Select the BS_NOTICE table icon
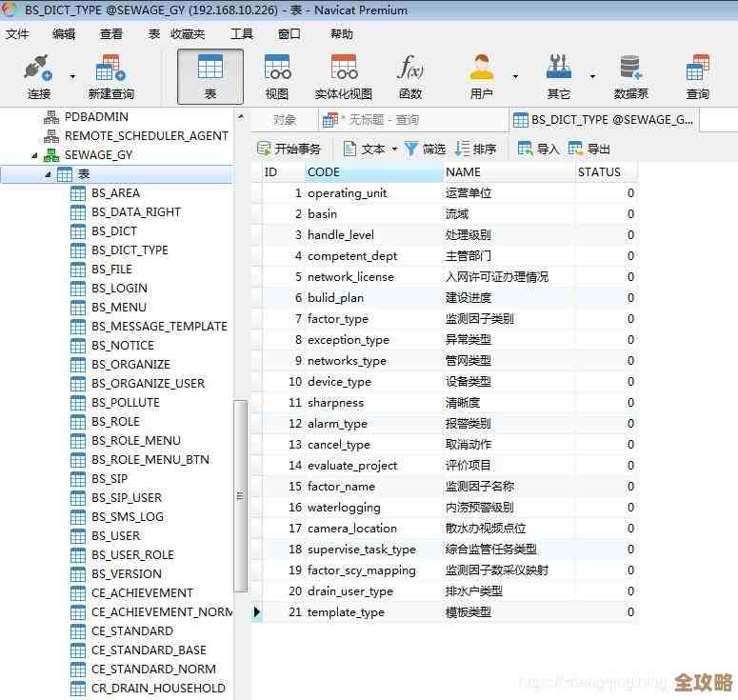Screen dimensions: 738x700 (78, 346)
